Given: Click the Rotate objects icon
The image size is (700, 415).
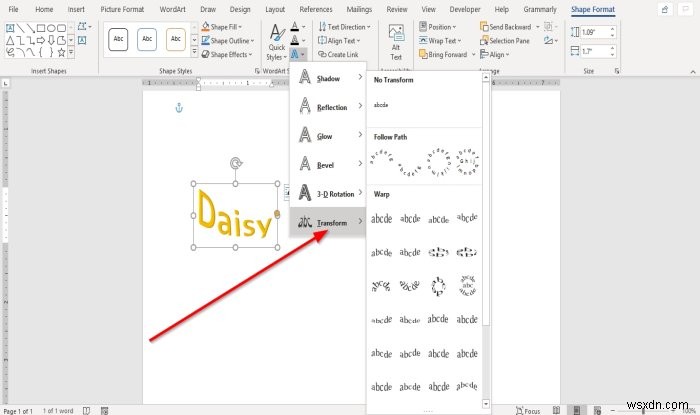Looking at the screenshot, I should pyautogui.click(x=550, y=41).
